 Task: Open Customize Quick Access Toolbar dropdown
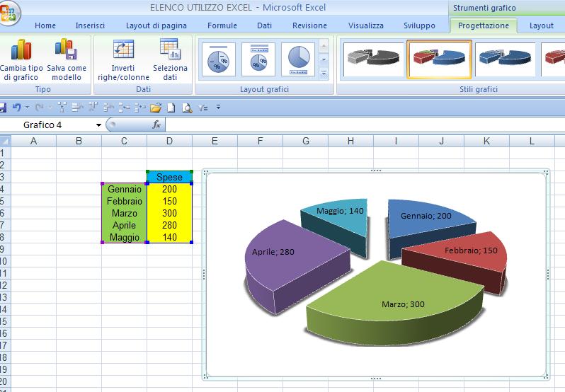click(218, 107)
